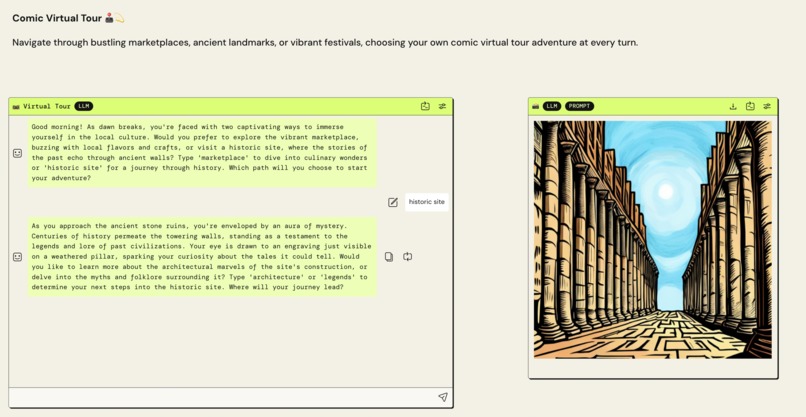Click the chat message input field
Viewport: 806px width, 417px height.
223,397
